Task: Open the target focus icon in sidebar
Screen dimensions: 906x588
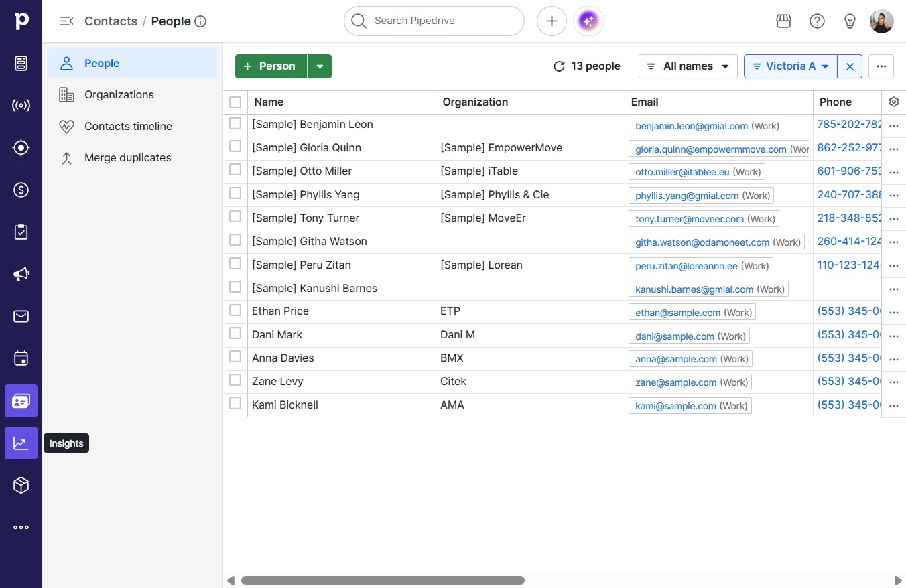Action: [x=21, y=148]
